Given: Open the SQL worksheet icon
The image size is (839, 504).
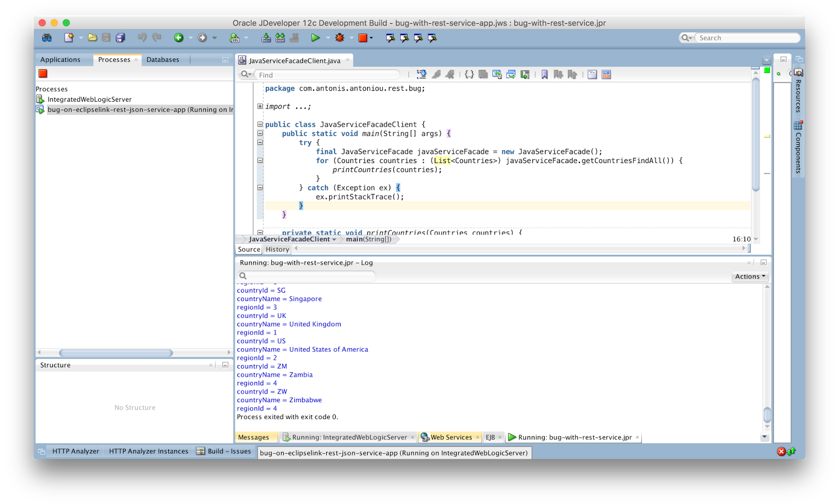Looking at the screenshot, I should coord(234,38).
